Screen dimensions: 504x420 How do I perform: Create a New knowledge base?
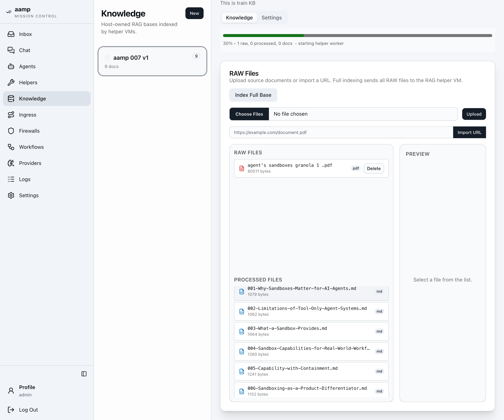pyautogui.click(x=194, y=13)
